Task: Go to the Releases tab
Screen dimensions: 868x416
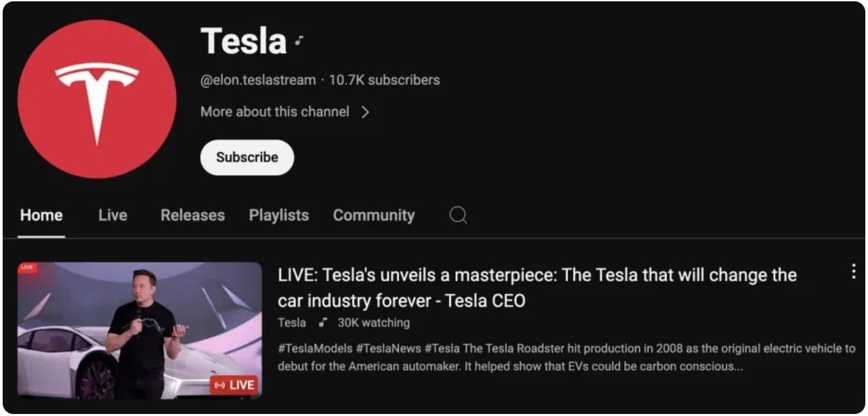Action: coord(193,215)
